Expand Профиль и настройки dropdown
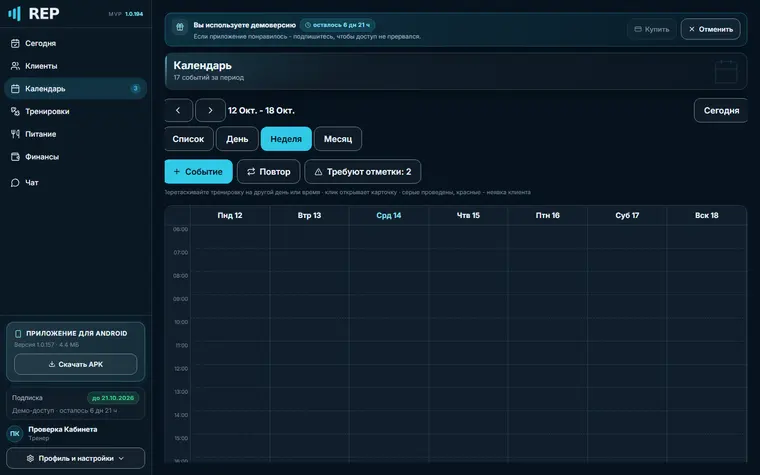 click(x=76, y=458)
